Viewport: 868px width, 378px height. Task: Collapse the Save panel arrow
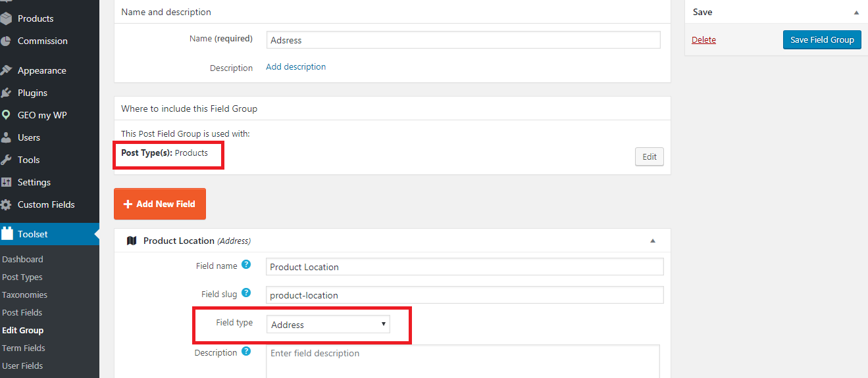point(856,12)
